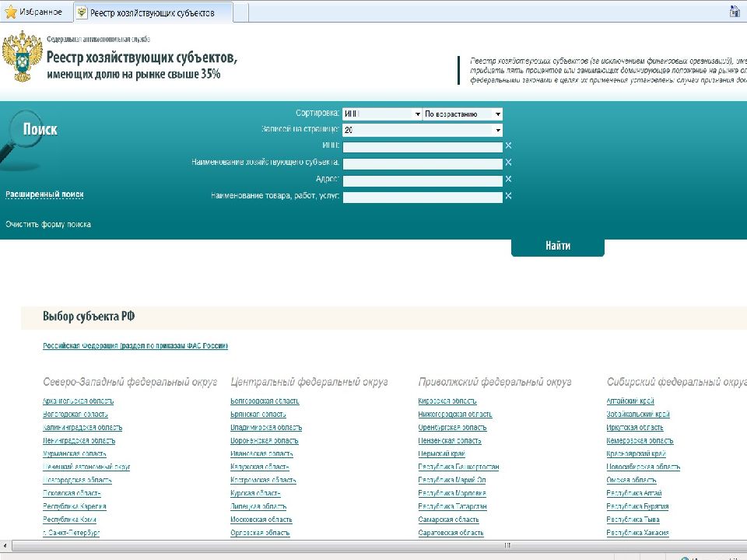Select Забайкальский край
Viewport: 747px width, 560px height.
click(x=638, y=415)
